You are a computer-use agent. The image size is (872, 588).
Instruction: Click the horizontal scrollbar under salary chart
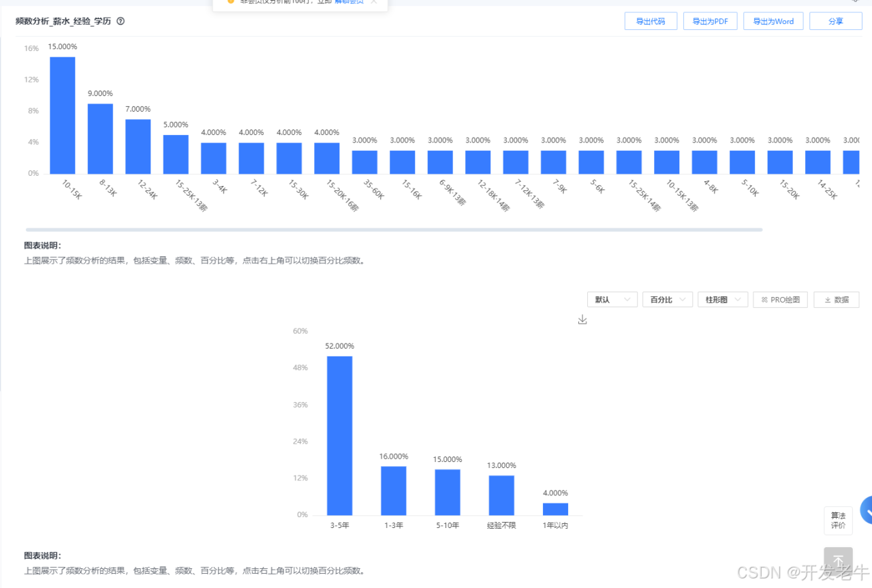394,230
